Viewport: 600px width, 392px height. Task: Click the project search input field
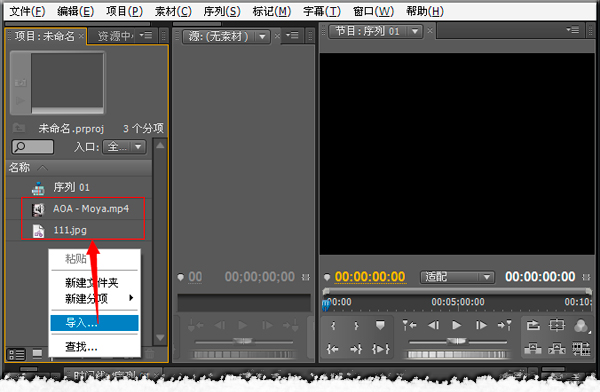coord(33,147)
